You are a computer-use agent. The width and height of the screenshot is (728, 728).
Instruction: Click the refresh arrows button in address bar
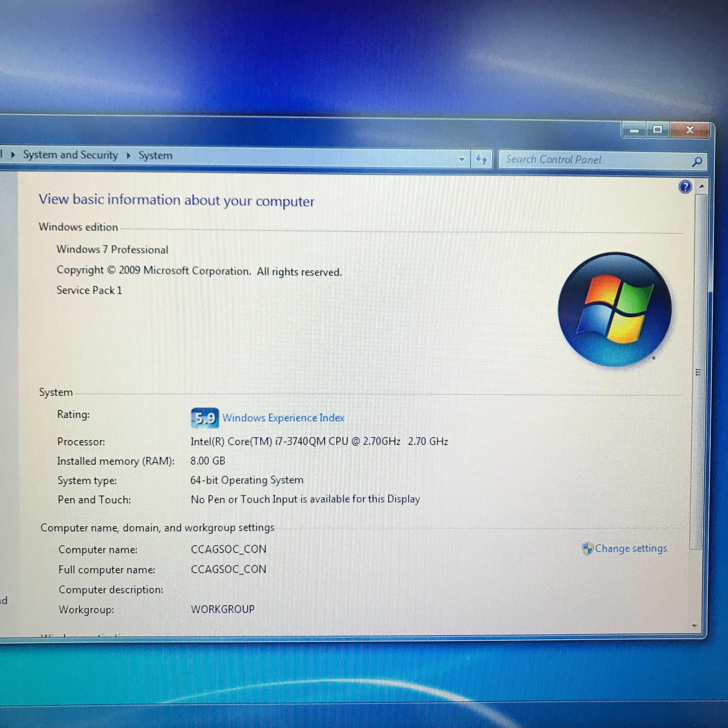[481, 159]
